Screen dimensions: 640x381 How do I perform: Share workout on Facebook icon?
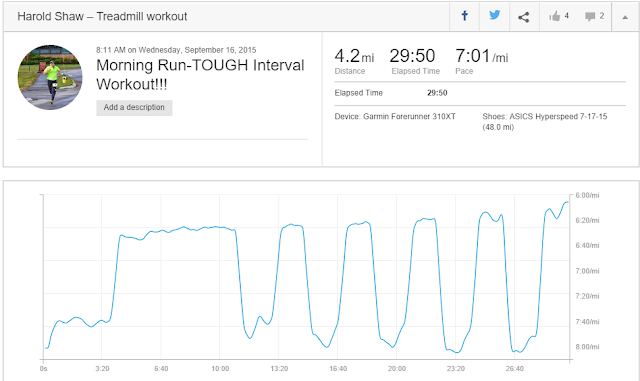point(464,16)
